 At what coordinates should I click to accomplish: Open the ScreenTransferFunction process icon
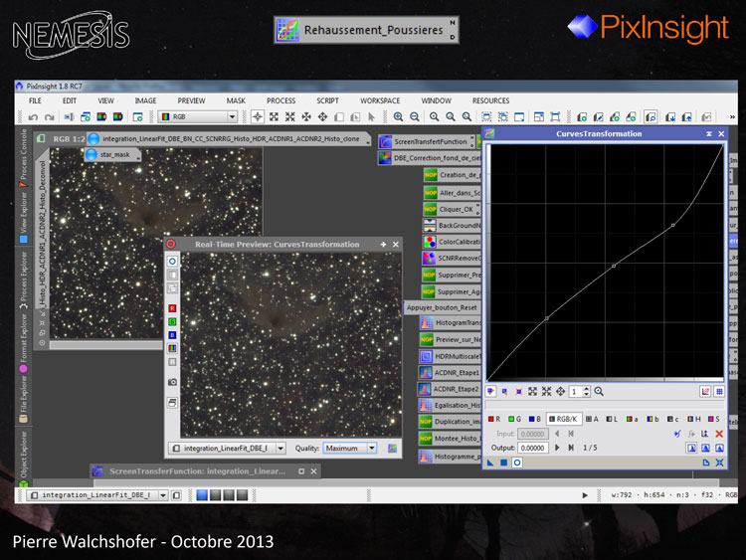tap(426, 141)
